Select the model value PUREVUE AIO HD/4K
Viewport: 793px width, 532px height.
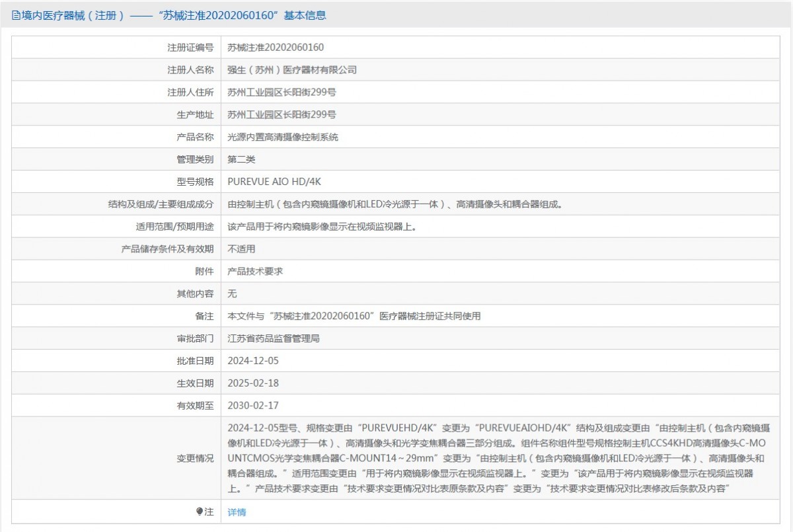pyautogui.click(x=274, y=182)
